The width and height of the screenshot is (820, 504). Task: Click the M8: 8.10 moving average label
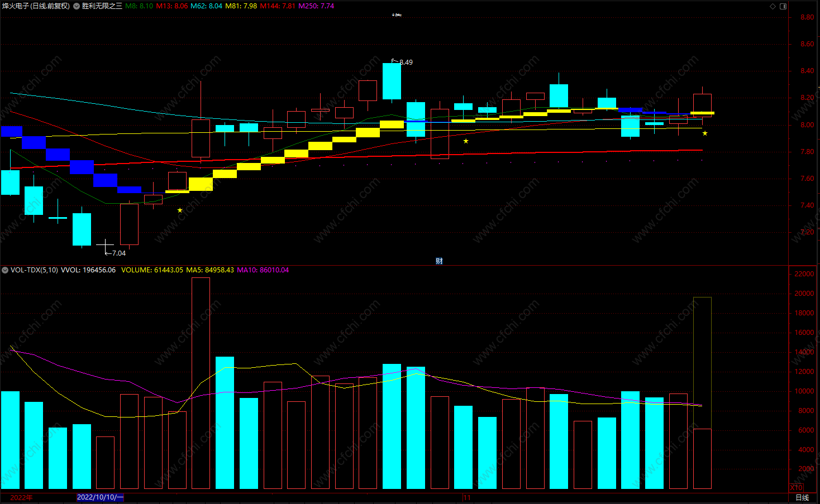coord(139,6)
